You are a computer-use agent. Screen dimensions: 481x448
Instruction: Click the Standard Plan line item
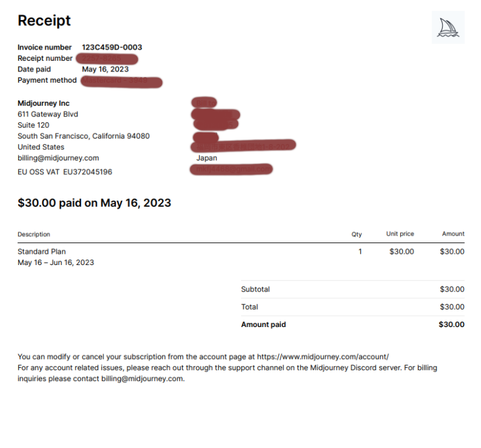[42, 252]
